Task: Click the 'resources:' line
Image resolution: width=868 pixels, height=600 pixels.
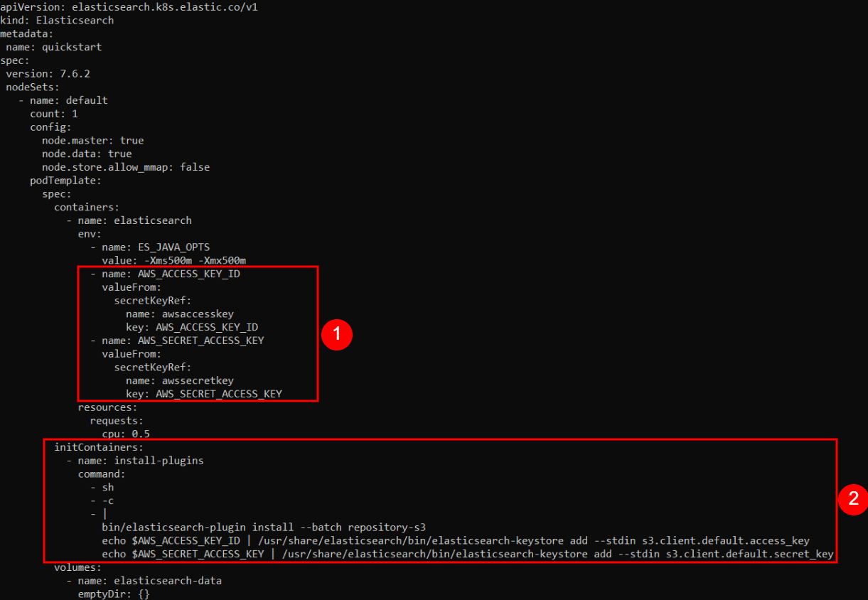Action: (x=108, y=407)
